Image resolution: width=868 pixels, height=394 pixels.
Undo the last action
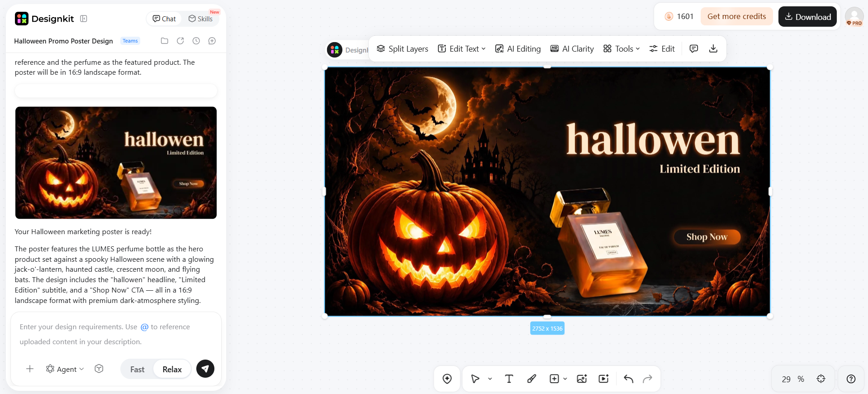(x=629, y=379)
